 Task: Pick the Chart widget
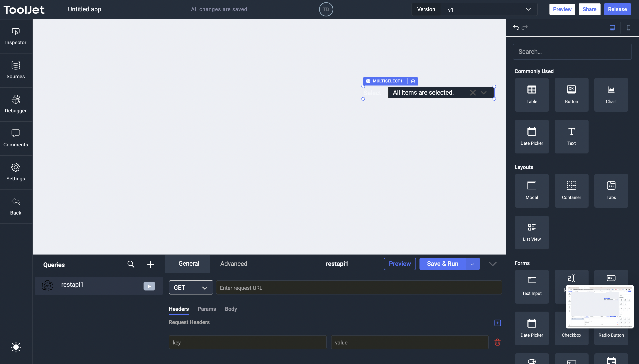pos(611,95)
